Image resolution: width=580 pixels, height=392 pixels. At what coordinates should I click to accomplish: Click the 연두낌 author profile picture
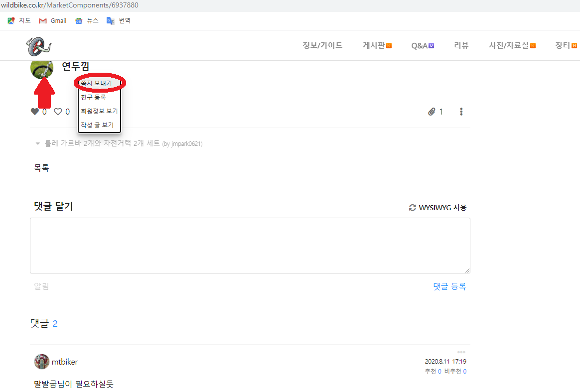click(x=42, y=70)
